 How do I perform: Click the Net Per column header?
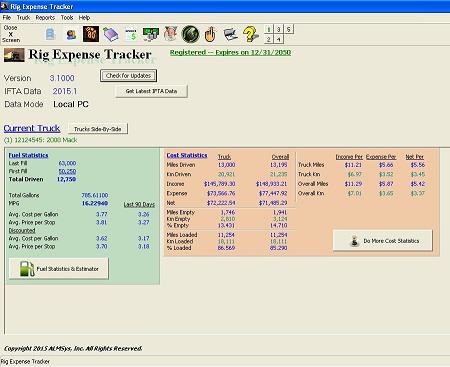coord(415,157)
